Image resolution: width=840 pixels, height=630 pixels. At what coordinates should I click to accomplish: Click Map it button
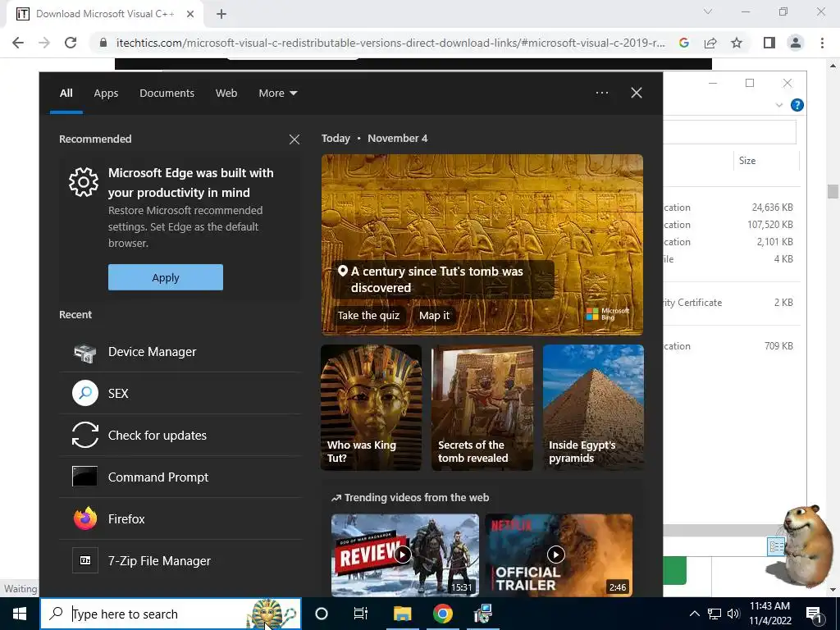(x=435, y=315)
